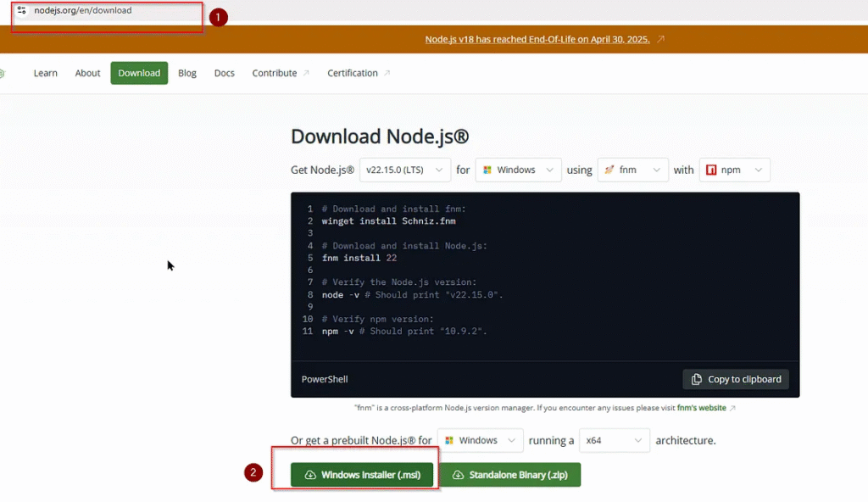The image size is (868, 502).
Task: Open the prebuilt Windows platform dropdown
Action: [481, 440]
